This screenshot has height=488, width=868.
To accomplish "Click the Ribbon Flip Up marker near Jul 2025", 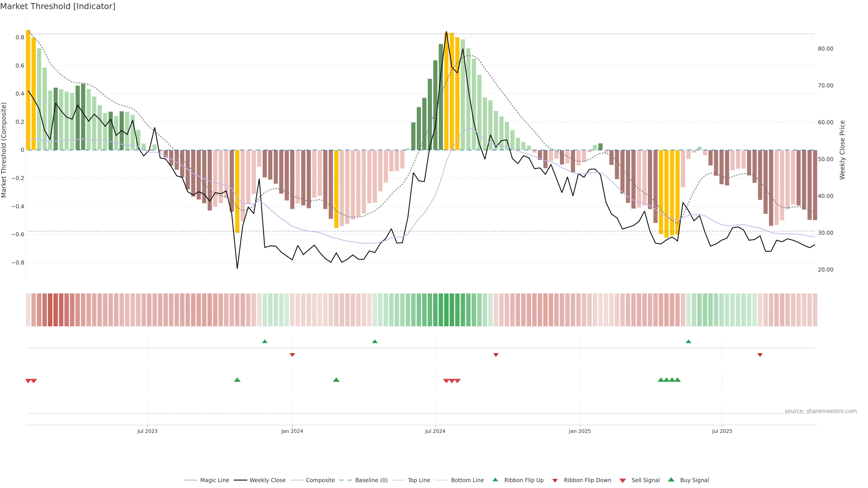I will point(688,342).
